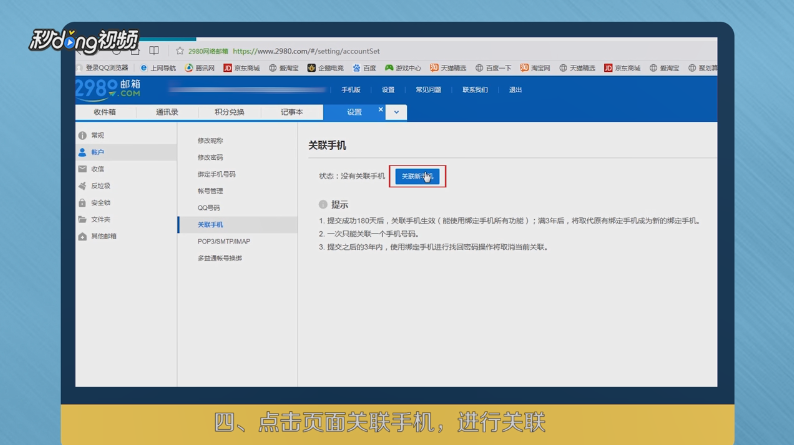Open the QQ号码 submenu item
794x445 pixels.
pos(209,208)
